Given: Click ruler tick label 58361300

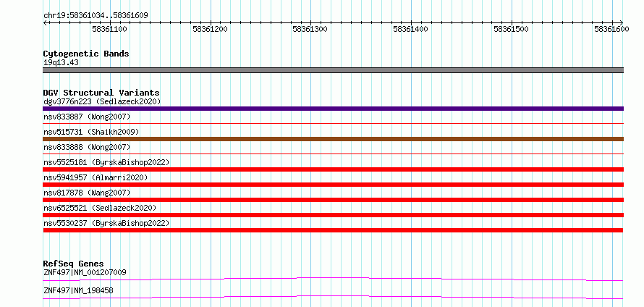Looking at the screenshot, I should (310, 29).
